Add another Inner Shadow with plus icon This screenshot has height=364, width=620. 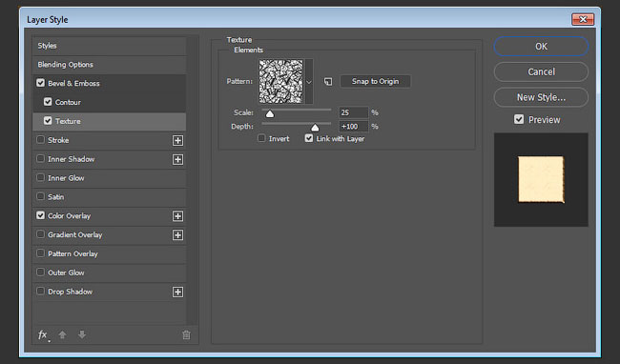coord(178,159)
